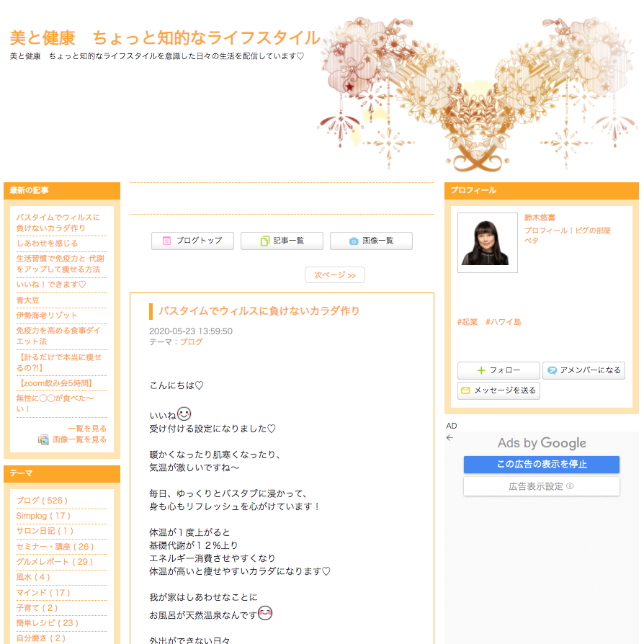Open theme グルメレポート ( 29 )
Screen dimensions: 644x644
point(55,562)
